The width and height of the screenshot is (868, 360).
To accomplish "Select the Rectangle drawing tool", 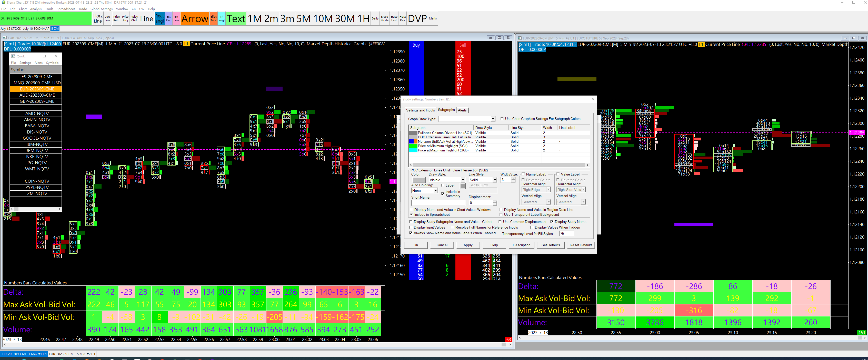I will tap(159, 18).
